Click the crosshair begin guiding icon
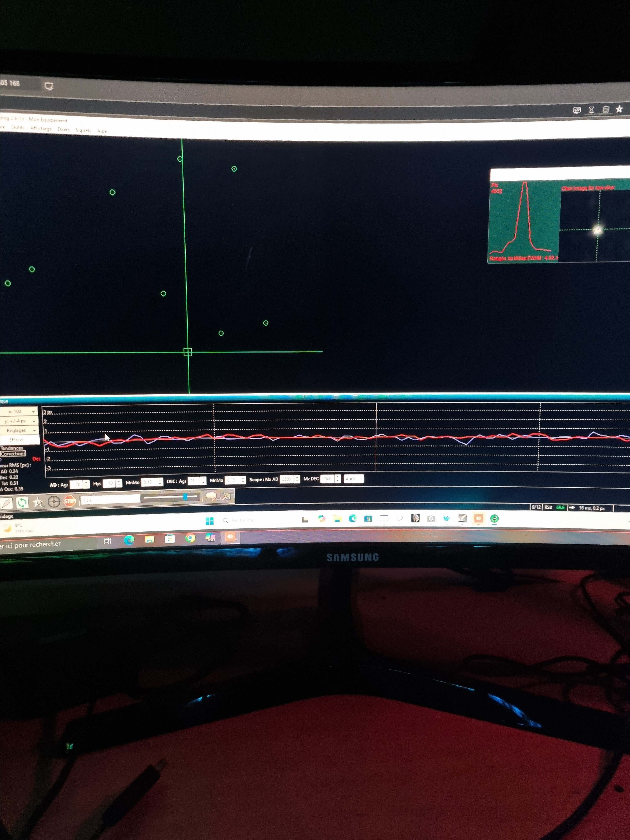630x840 pixels. pyautogui.click(x=54, y=502)
